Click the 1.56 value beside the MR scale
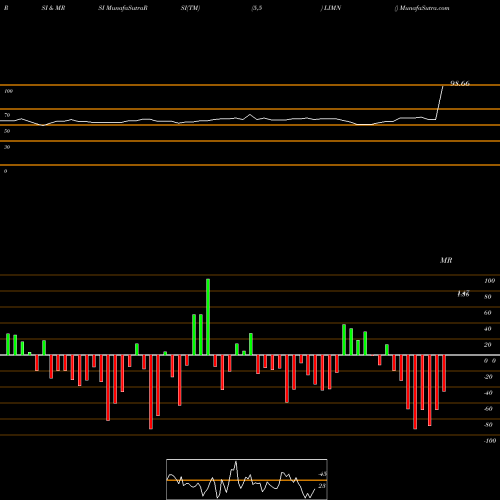500x500 pixels. (x=463, y=294)
